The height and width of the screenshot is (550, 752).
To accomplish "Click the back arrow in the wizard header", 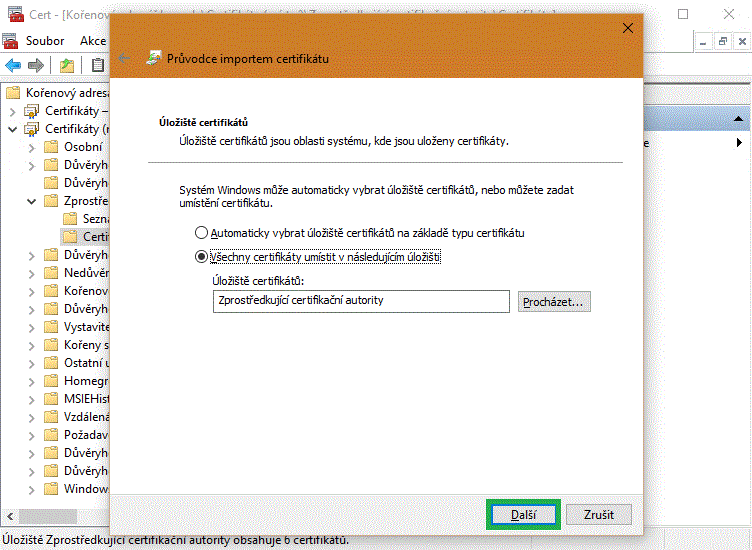I will point(124,58).
